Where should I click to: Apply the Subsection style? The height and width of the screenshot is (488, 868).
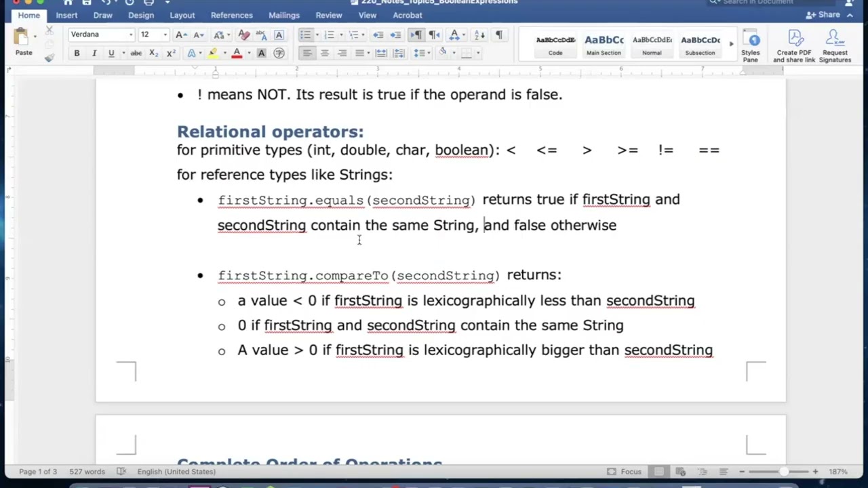(700, 45)
